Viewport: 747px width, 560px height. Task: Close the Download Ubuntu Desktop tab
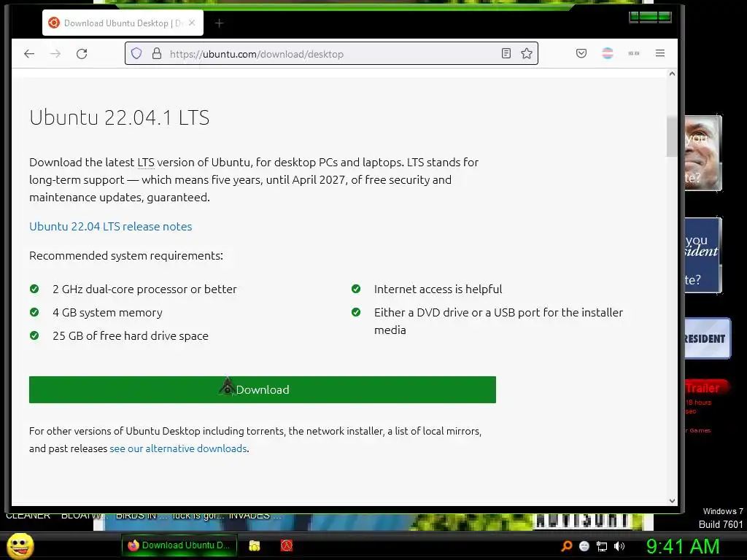[x=192, y=23]
